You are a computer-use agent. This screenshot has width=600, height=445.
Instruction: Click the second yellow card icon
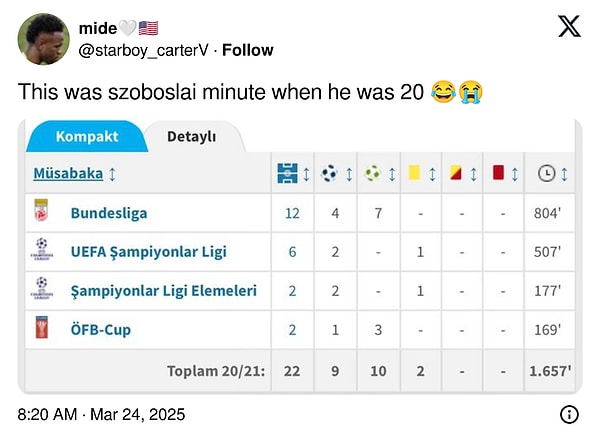[455, 173]
